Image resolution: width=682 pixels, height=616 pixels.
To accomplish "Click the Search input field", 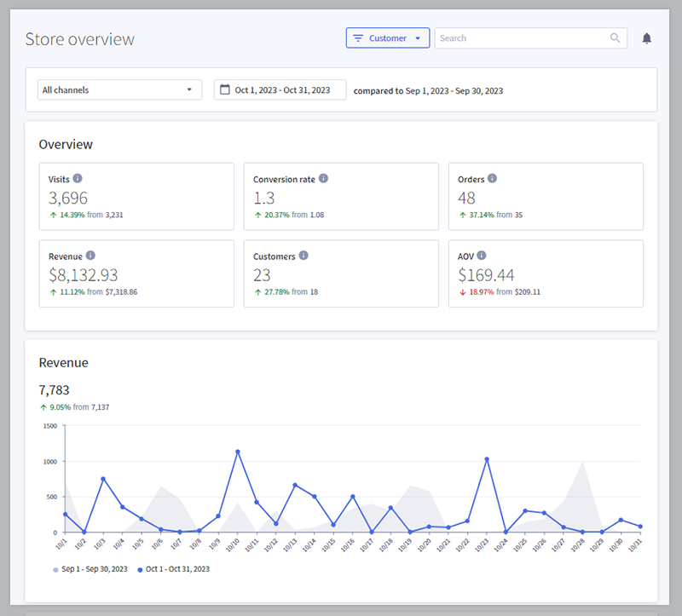I will (x=530, y=38).
